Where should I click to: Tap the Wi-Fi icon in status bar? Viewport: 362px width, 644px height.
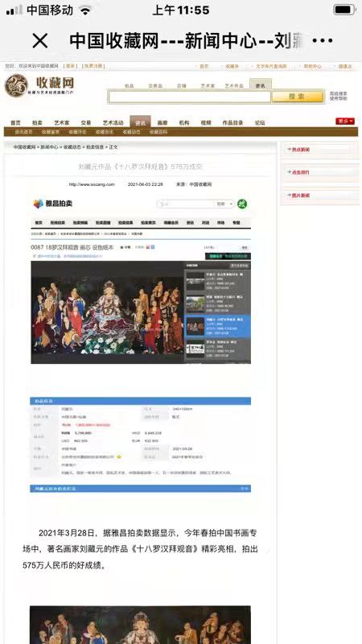[x=85, y=10]
